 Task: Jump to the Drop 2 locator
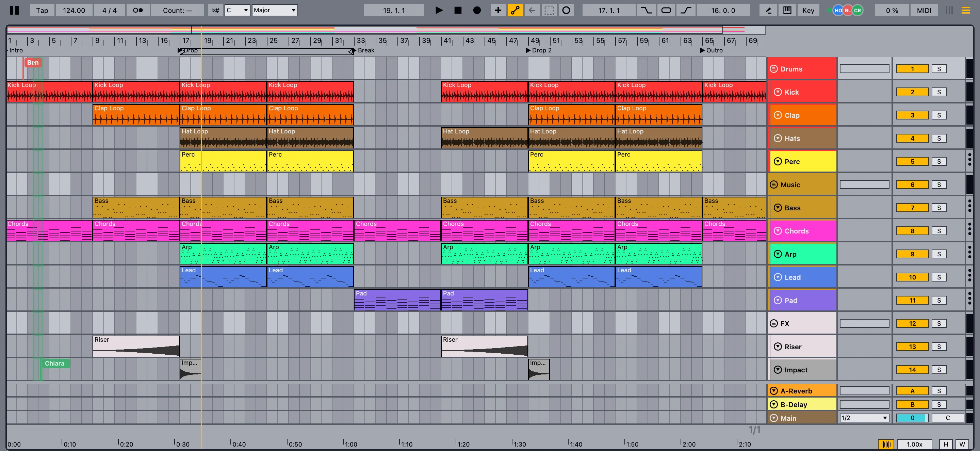tap(539, 50)
